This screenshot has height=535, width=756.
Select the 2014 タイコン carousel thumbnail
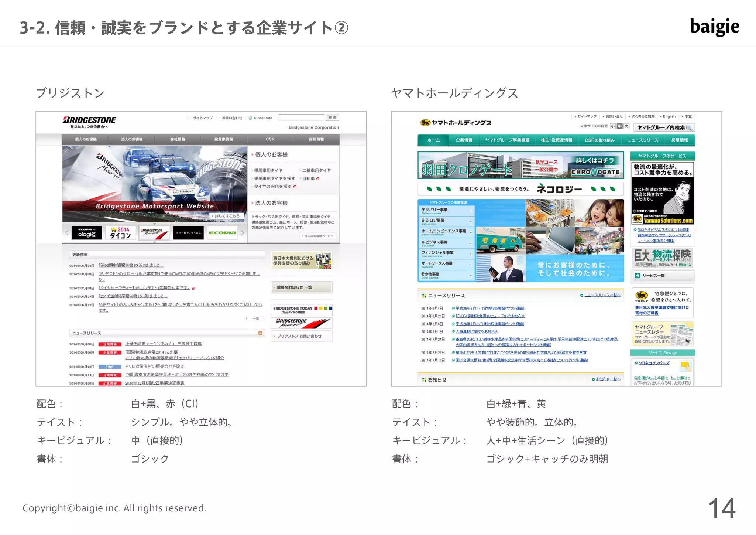tap(120, 233)
